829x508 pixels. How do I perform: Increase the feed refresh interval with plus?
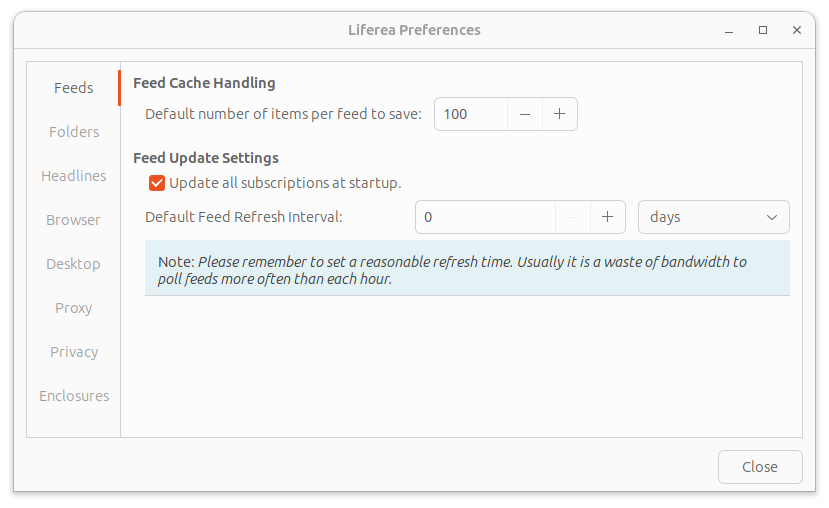(x=607, y=217)
